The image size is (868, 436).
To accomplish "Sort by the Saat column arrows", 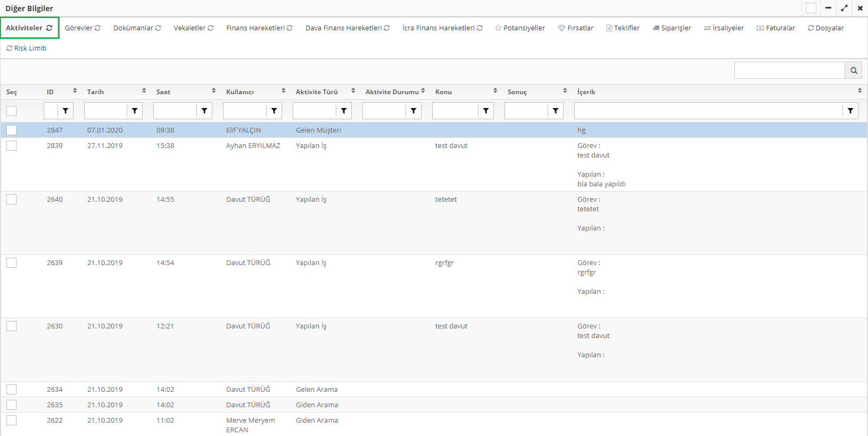I will coord(214,91).
